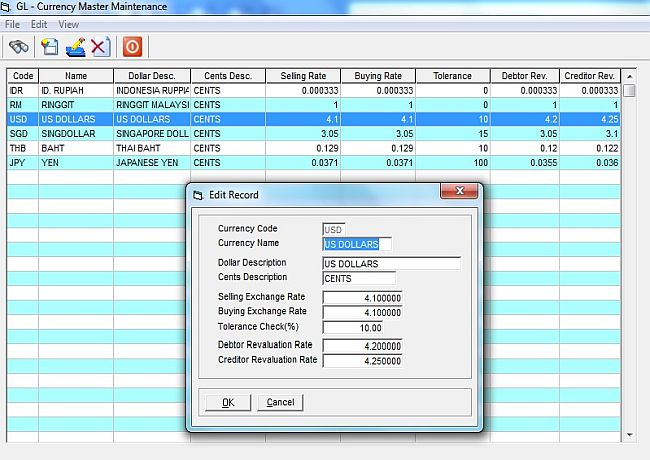The height and width of the screenshot is (460, 650).
Task: Click the red power exit icon
Action: (x=132, y=47)
